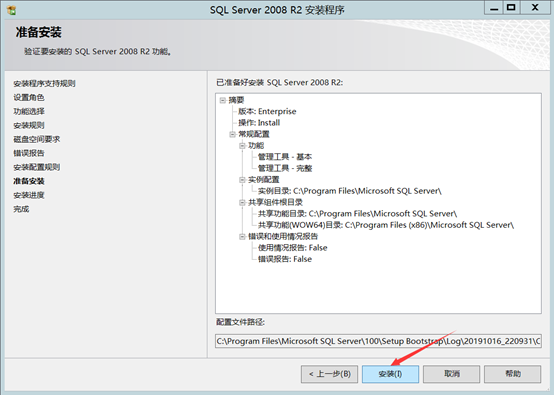This screenshot has width=554, height=395.
Task: Click the SQL Server setup title bar icon
Action: (11, 10)
